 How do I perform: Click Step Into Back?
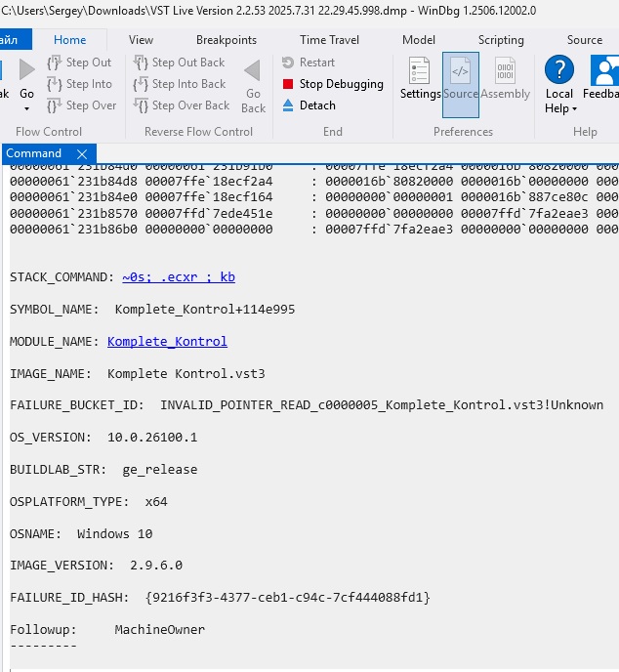tap(179, 84)
